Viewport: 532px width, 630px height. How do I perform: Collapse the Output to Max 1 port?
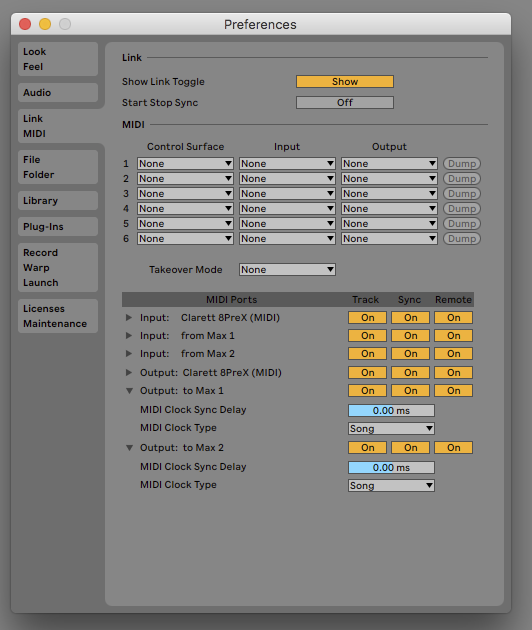[129, 391]
